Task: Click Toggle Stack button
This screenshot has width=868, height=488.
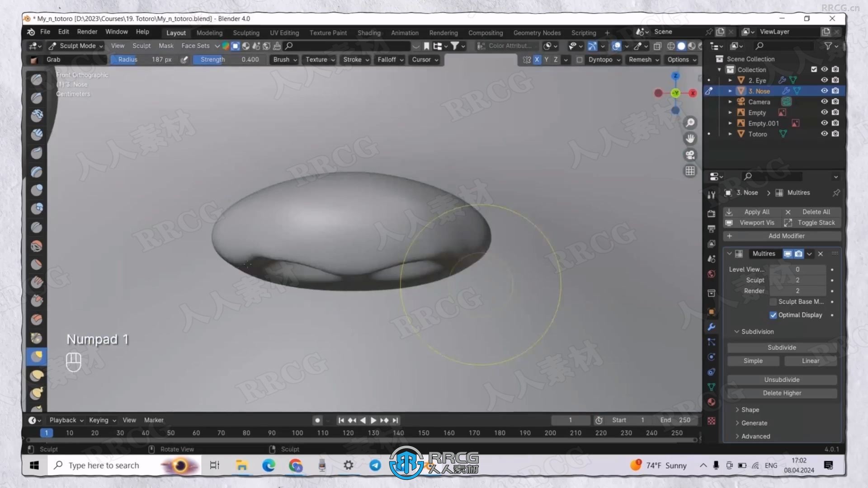Action: coord(811,223)
